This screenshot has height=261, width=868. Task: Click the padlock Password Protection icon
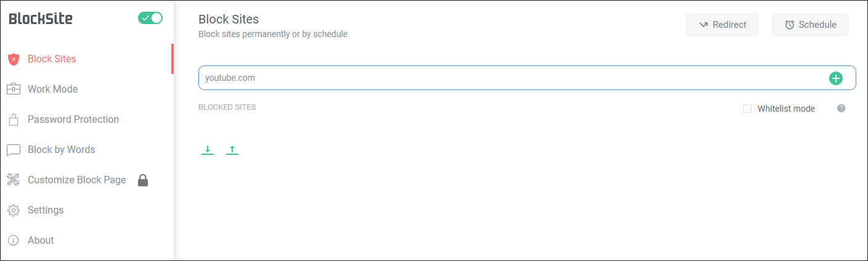(14, 119)
